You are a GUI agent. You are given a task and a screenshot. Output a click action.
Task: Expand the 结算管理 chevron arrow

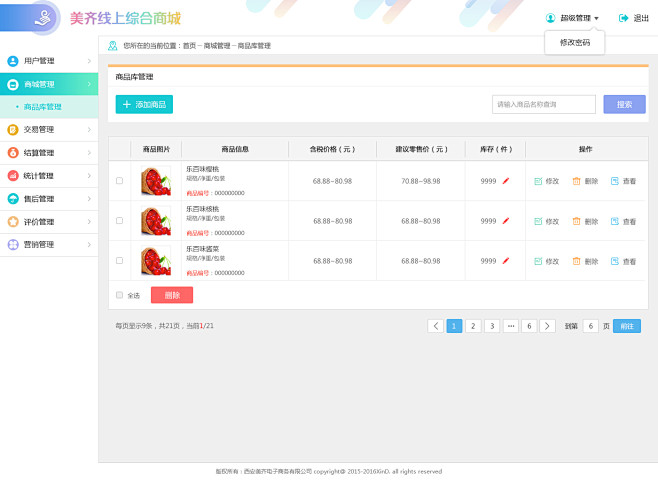coord(89,153)
